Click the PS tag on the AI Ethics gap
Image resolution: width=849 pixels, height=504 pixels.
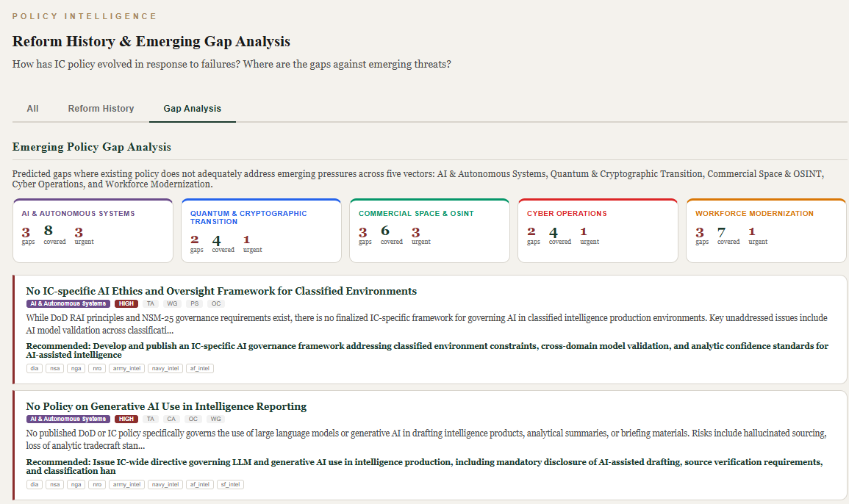pos(194,303)
